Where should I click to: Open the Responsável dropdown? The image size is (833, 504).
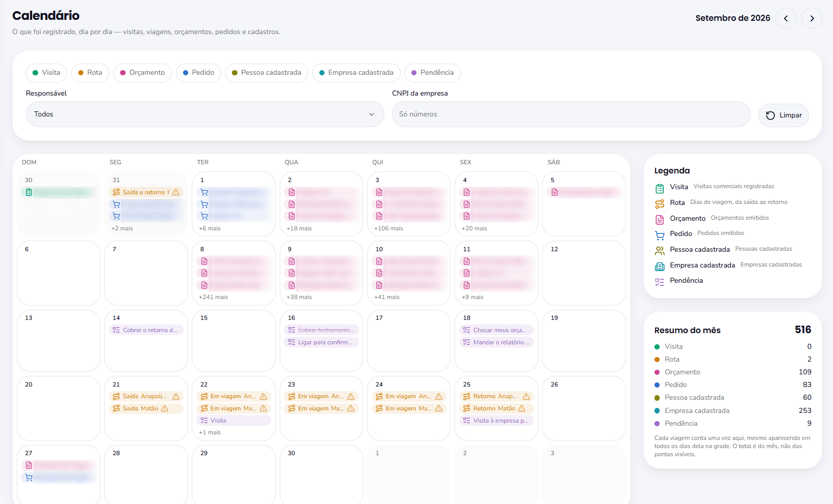click(205, 114)
